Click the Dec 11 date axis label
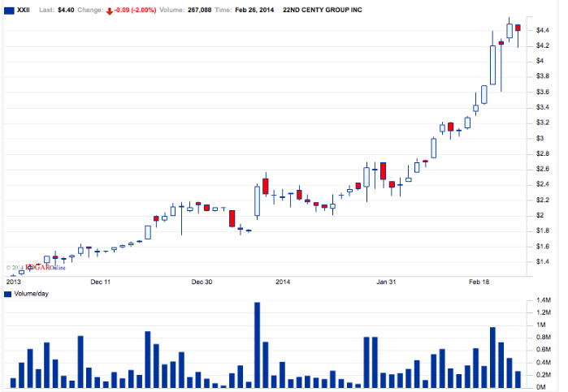The height and width of the screenshot is (392, 568). (x=100, y=282)
